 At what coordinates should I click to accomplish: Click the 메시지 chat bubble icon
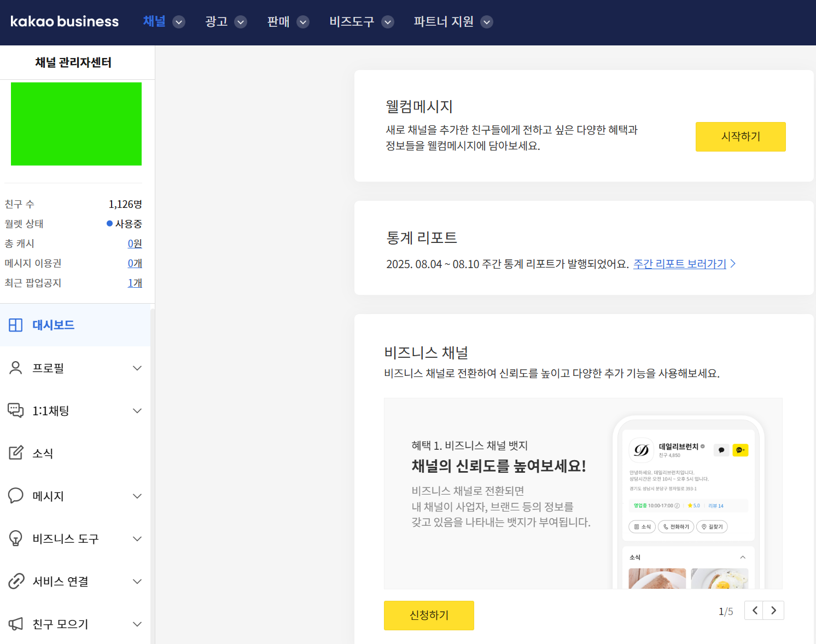pos(16,496)
